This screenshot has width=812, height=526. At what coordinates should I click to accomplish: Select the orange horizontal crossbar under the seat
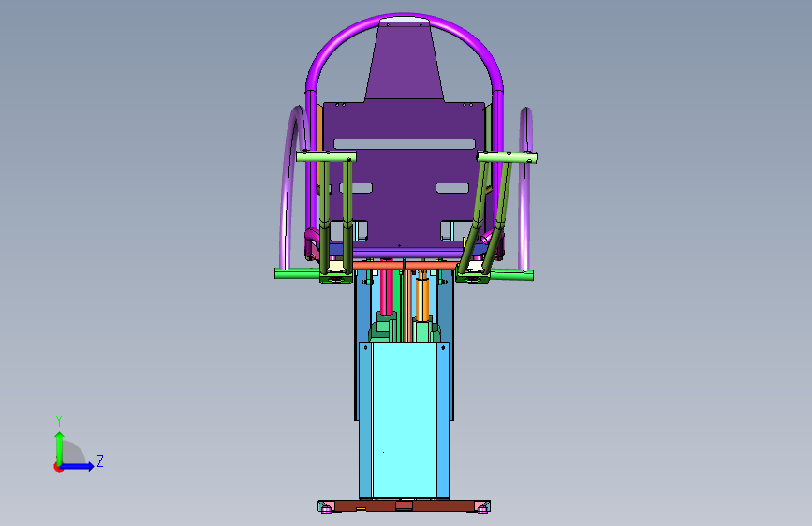coord(405,266)
